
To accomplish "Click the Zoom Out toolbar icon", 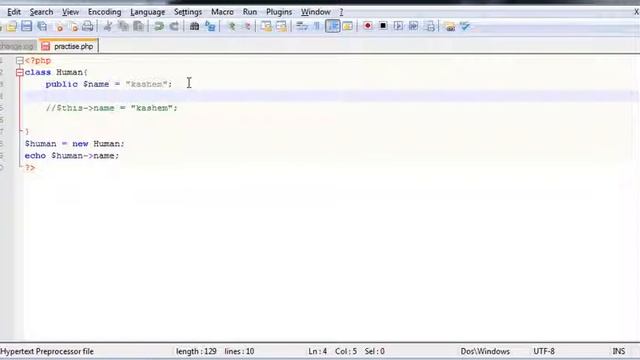I will [246, 27].
